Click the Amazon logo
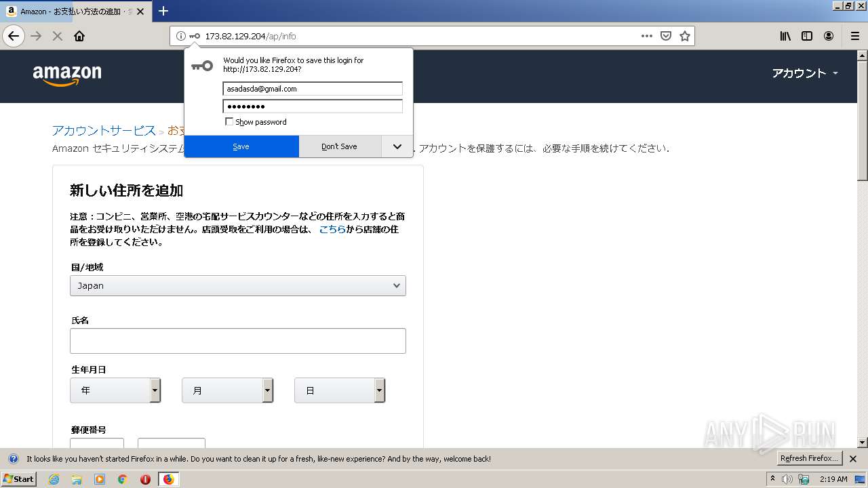Image resolution: width=868 pixels, height=488 pixels. [x=67, y=75]
